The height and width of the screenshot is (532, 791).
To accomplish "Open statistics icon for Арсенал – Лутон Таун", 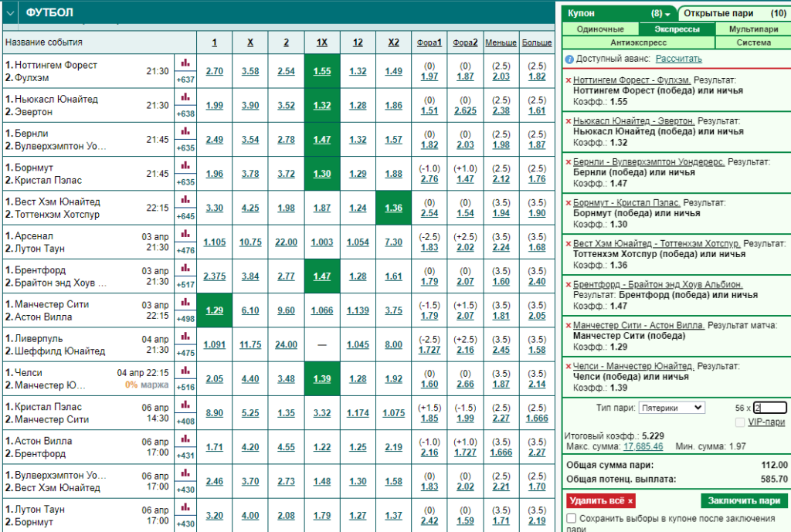I will (185, 234).
